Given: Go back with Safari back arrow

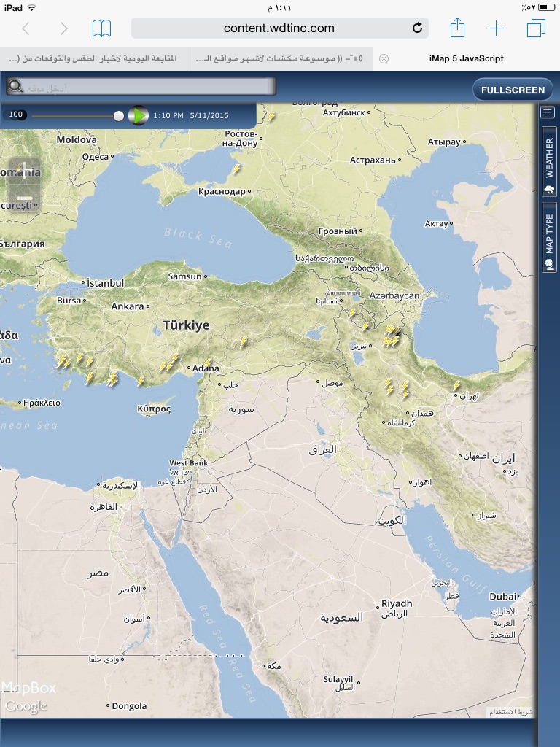Looking at the screenshot, I should (x=26, y=28).
